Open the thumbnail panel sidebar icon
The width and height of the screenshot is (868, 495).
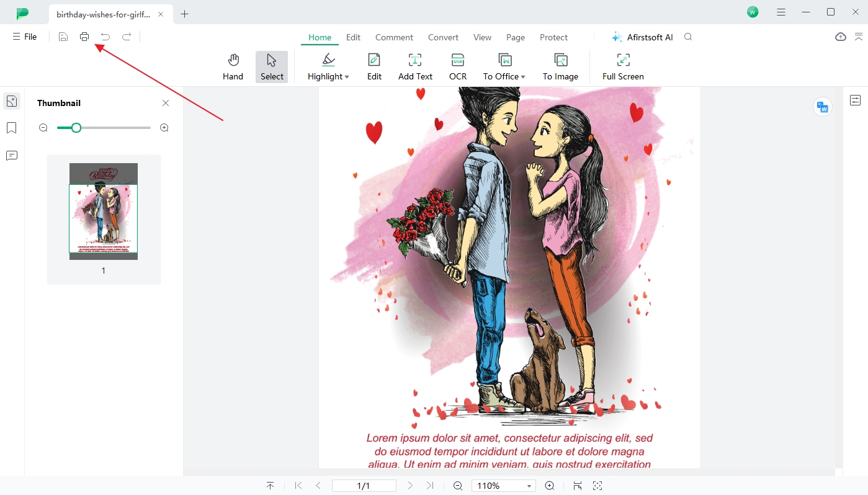[12, 101]
